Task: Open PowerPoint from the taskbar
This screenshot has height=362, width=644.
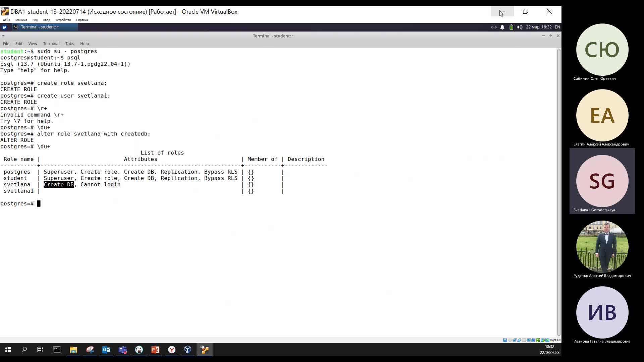Action: [155, 350]
